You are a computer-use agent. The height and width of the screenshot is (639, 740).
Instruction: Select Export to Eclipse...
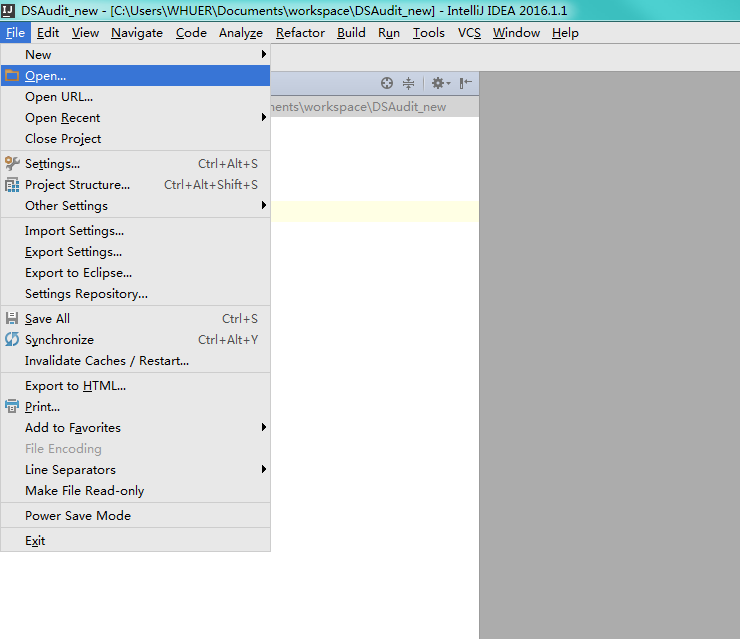tap(135, 272)
